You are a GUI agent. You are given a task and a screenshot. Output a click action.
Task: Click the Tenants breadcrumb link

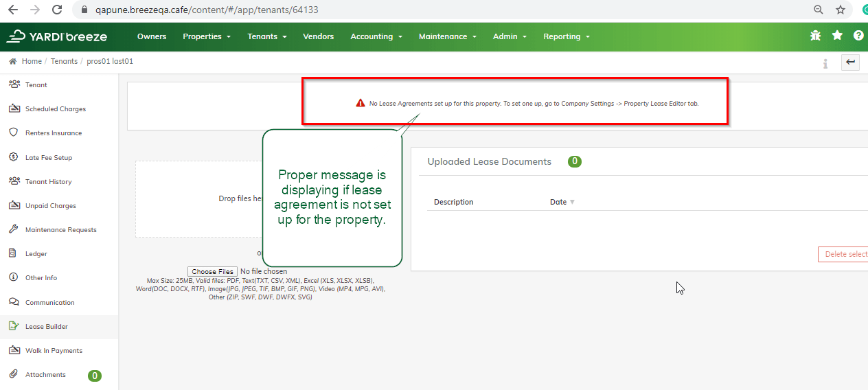pos(64,61)
